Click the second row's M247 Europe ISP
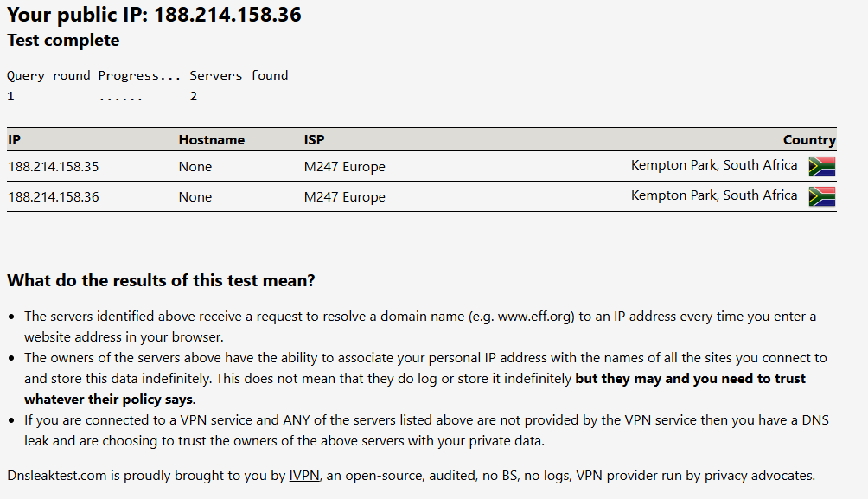 click(344, 196)
